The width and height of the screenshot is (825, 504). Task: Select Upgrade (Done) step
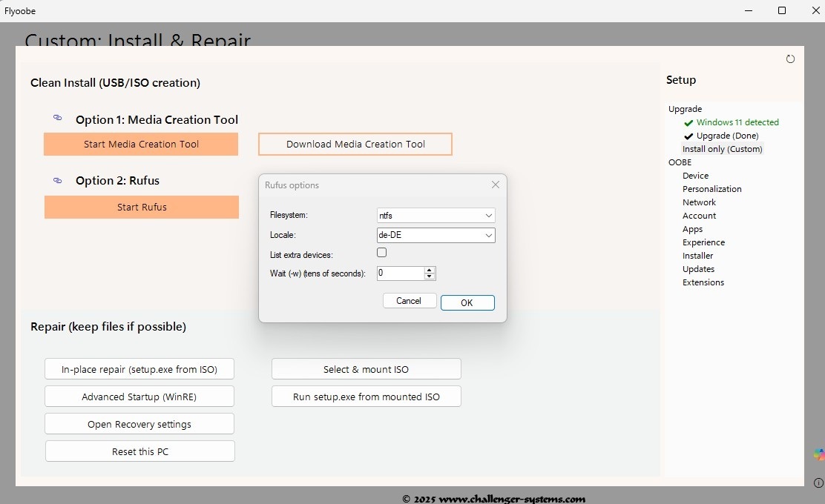(727, 136)
